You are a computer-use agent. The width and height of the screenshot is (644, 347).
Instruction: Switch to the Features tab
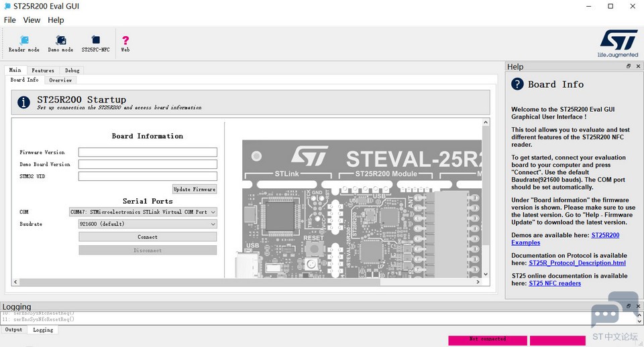tap(43, 70)
